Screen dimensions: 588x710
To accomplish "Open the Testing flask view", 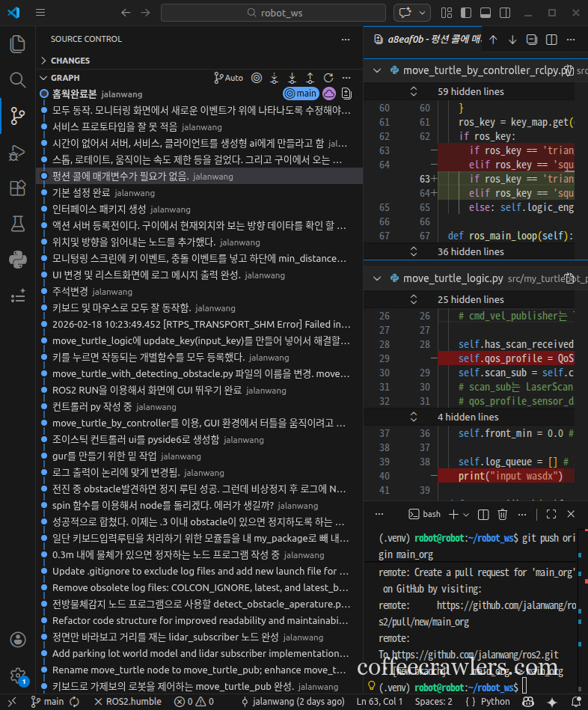I will [x=17, y=224].
